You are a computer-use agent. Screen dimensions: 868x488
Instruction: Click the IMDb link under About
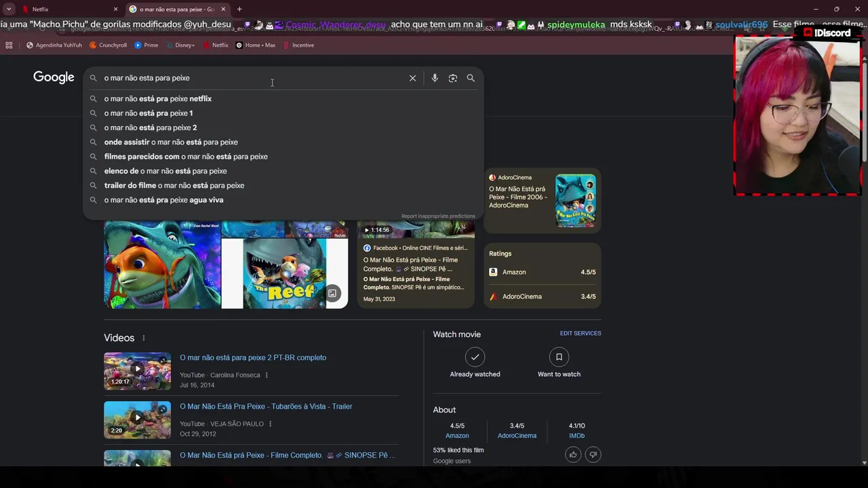point(576,436)
